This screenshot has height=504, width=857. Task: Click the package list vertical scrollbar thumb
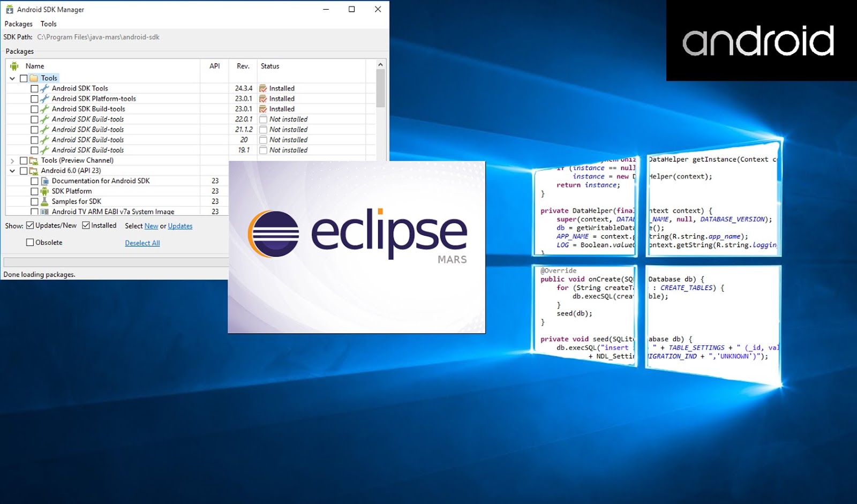click(x=380, y=88)
